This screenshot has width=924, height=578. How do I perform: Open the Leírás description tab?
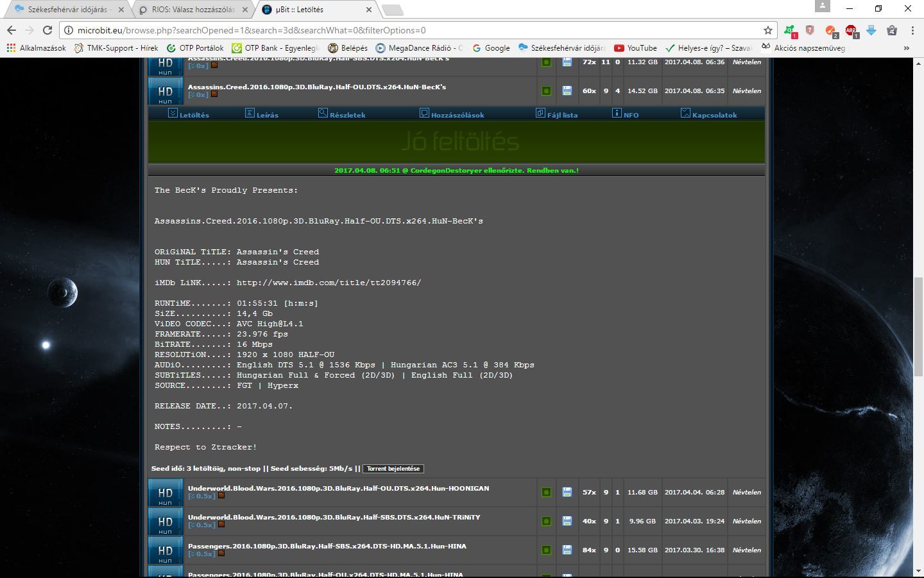pos(262,114)
